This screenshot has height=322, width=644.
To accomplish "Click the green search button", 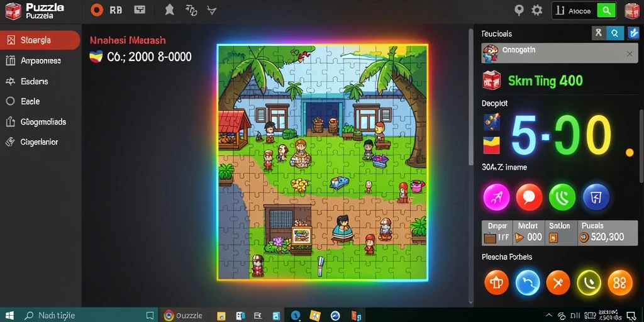I will pos(606,11).
